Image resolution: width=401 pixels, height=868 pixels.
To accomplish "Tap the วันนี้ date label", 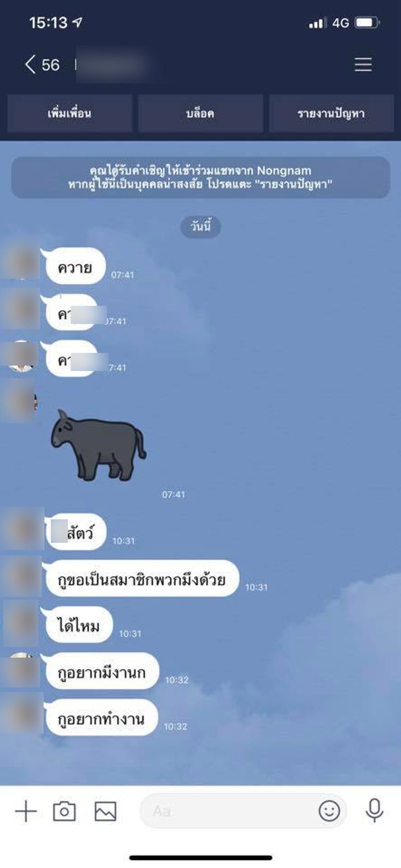I will pyautogui.click(x=201, y=227).
